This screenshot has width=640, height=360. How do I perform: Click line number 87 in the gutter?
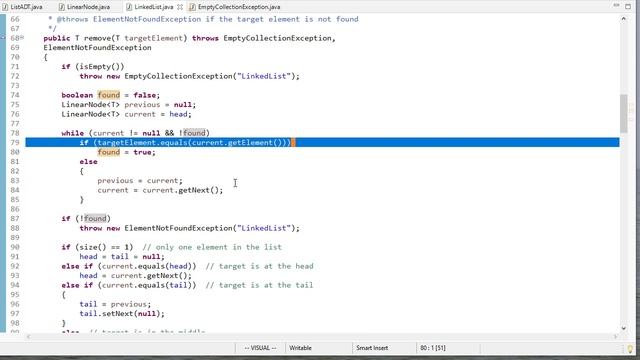coord(15,218)
